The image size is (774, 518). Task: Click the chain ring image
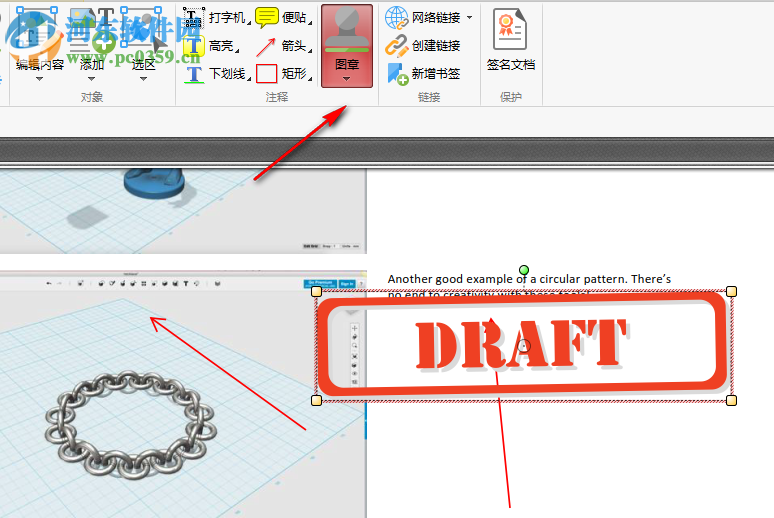[131, 425]
